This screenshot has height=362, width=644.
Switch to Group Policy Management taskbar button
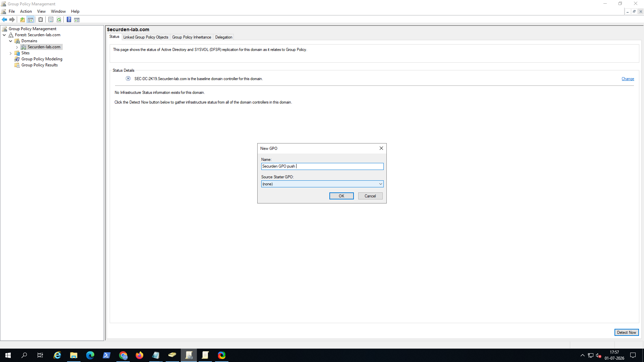coord(189,355)
